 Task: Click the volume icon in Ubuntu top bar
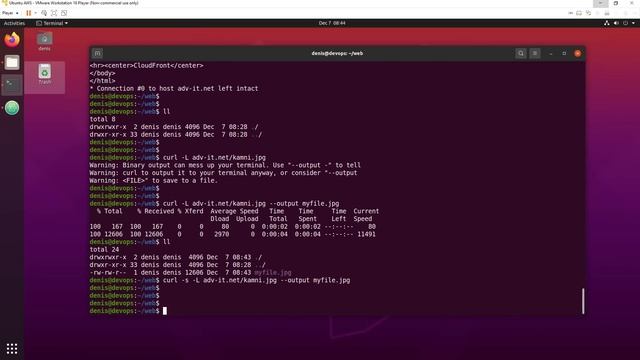[x=616, y=23]
